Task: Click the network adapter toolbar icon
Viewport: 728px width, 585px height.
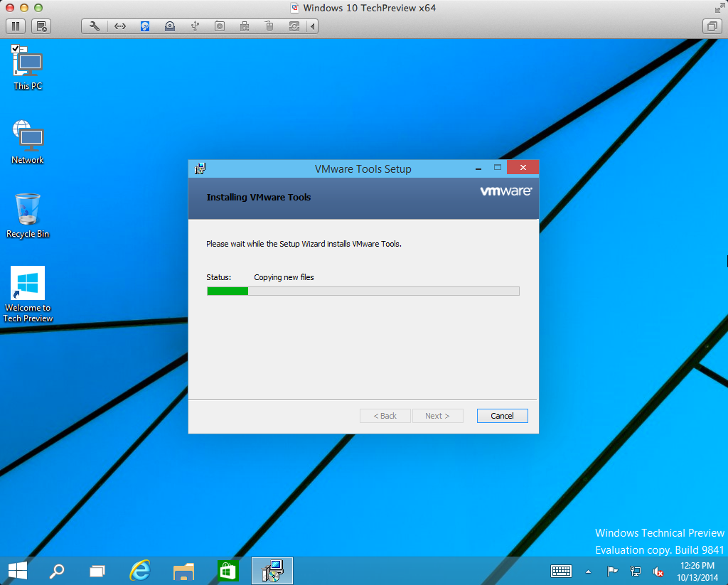Action: pos(119,26)
